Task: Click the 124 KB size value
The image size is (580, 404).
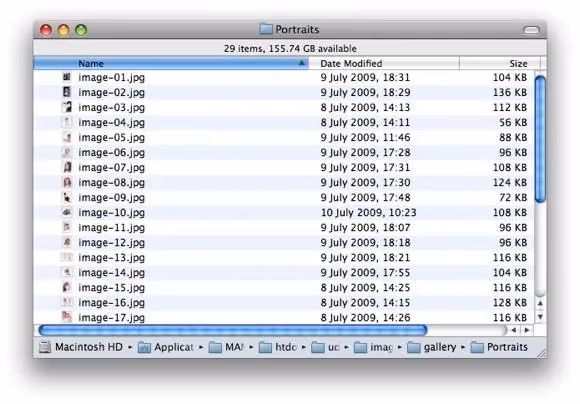Action: (x=510, y=182)
